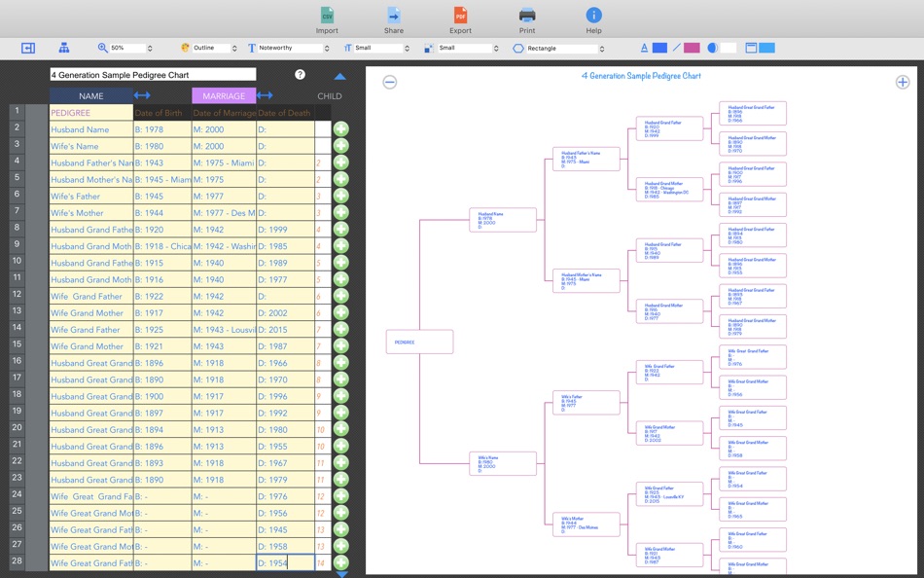Click the resize arrows beside NAME header
This screenshot has height=578, width=924.
(142, 95)
